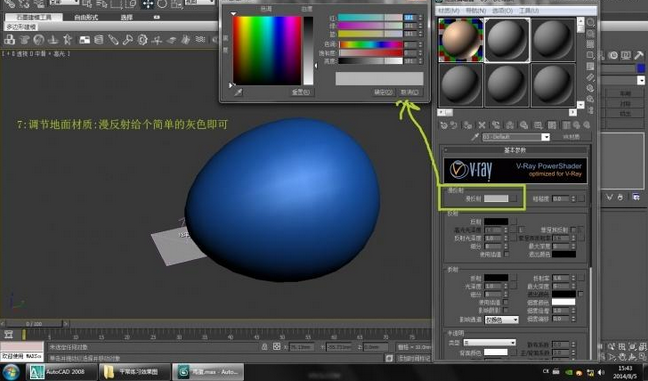Open the Navigation menu in the material editor
Screen dimensions: 648x381
point(475,10)
